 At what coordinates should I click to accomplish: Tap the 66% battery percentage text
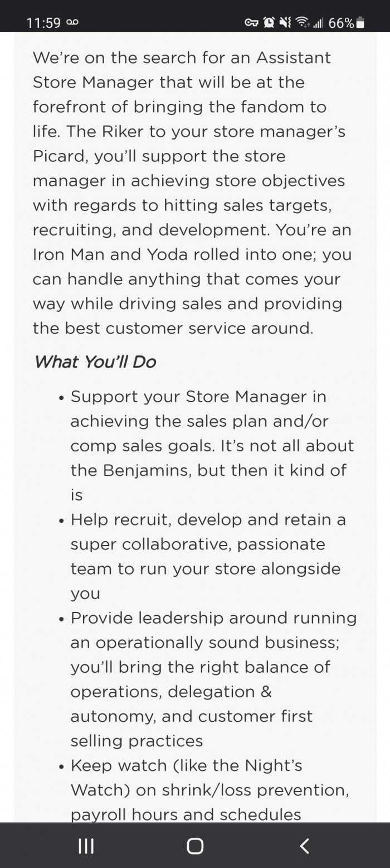point(341,23)
